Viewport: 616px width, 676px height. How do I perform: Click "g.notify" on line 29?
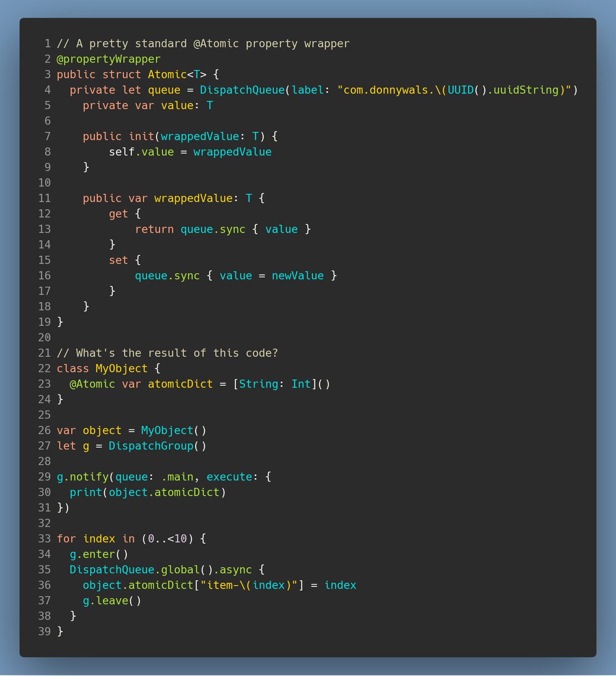coord(83,477)
